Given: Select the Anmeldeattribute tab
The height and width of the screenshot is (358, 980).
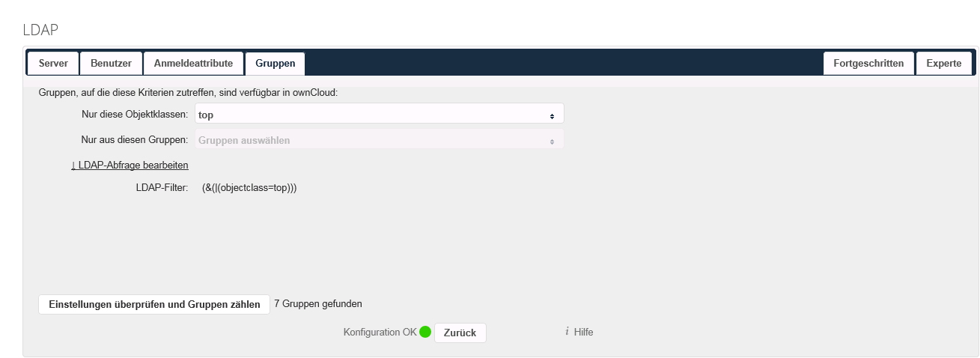Looking at the screenshot, I should tap(193, 64).
